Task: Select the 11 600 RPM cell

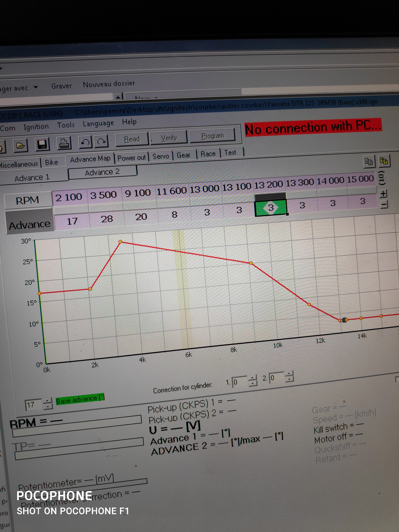Action: pyautogui.click(x=172, y=191)
